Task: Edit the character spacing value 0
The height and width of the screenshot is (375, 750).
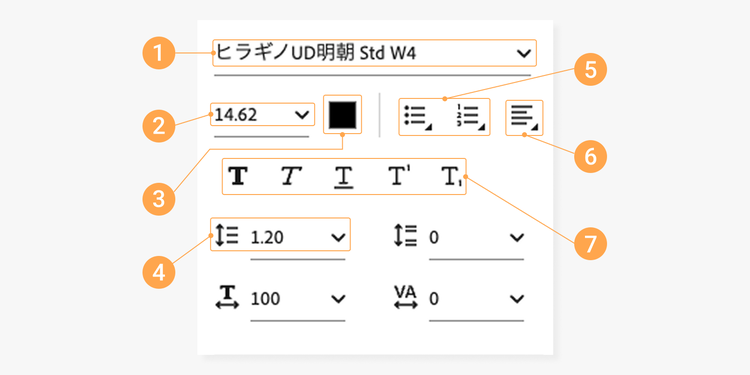Action: click(x=434, y=299)
